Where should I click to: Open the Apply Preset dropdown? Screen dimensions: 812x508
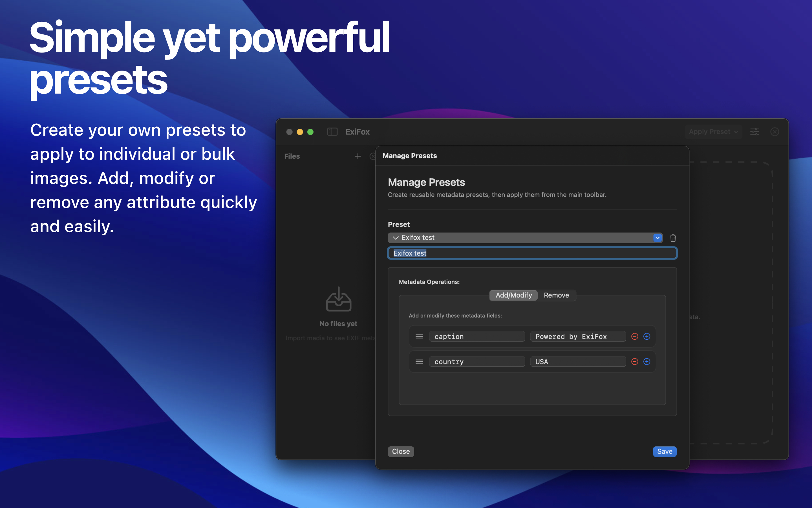[713, 132]
